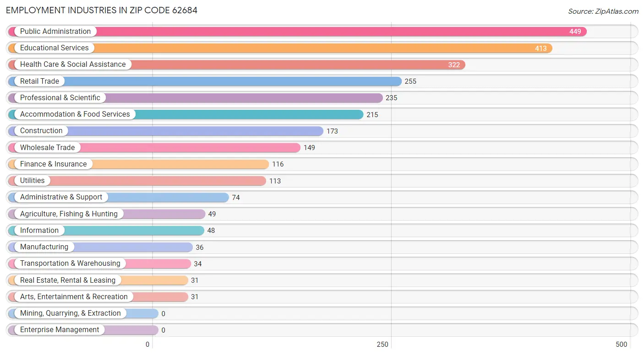Click the Administrative & Support label
The image size is (644, 355).
61,197
